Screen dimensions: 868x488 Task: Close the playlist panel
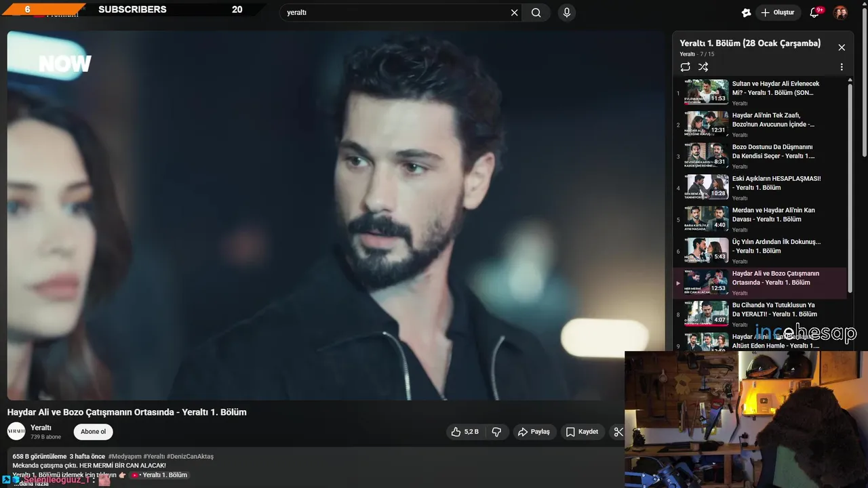[842, 47]
